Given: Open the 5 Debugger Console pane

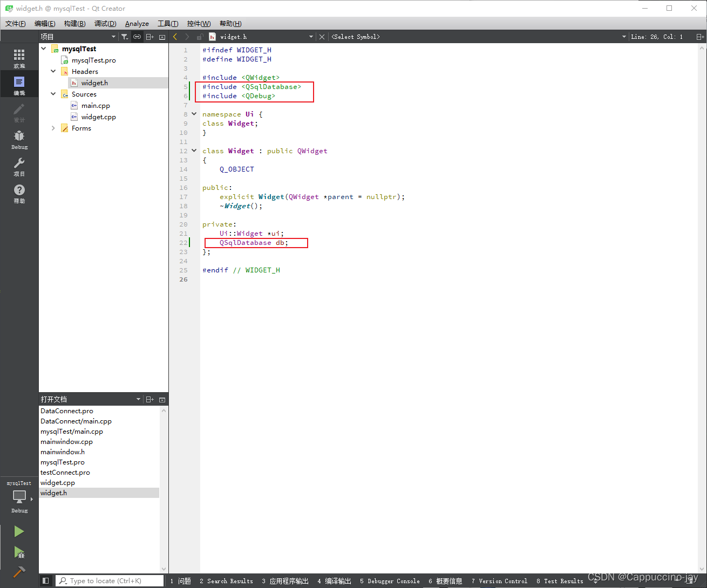Looking at the screenshot, I should click(390, 581).
